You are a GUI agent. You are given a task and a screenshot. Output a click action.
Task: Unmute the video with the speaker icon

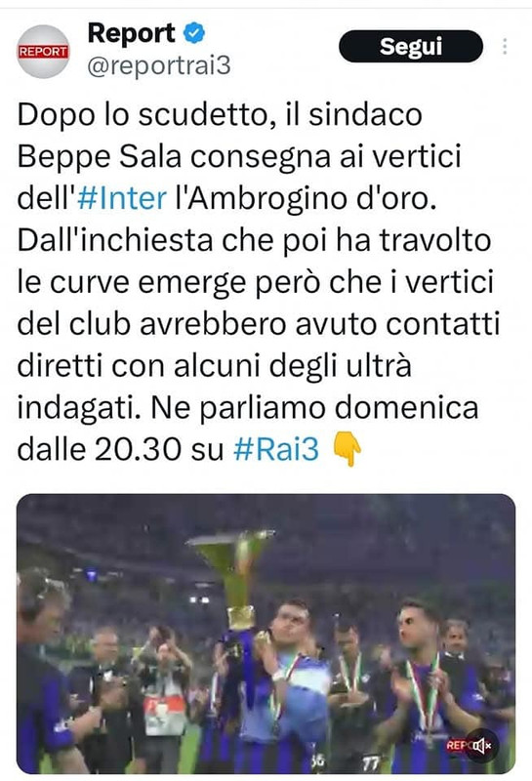point(481,745)
